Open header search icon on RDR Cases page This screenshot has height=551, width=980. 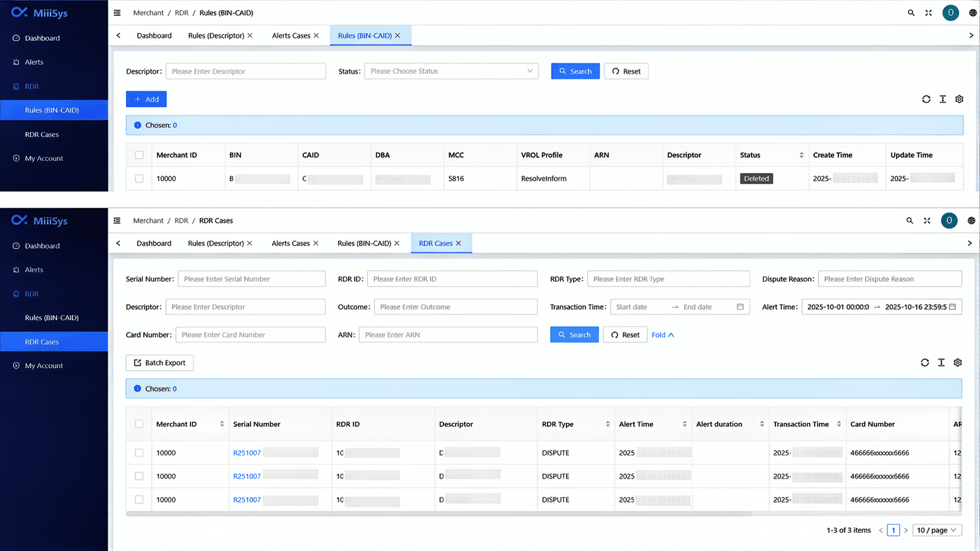tap(910, 220)
